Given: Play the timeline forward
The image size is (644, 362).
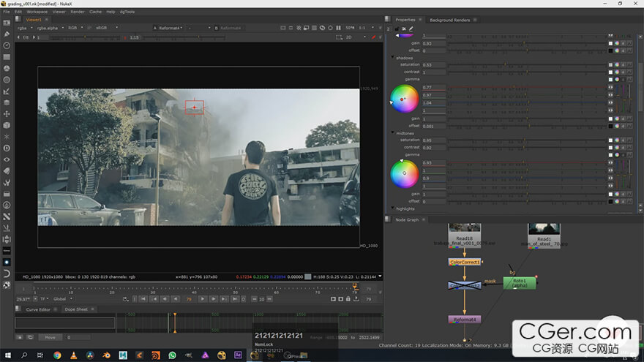Looking at the screenshot, I should click(x=203, y=299).
